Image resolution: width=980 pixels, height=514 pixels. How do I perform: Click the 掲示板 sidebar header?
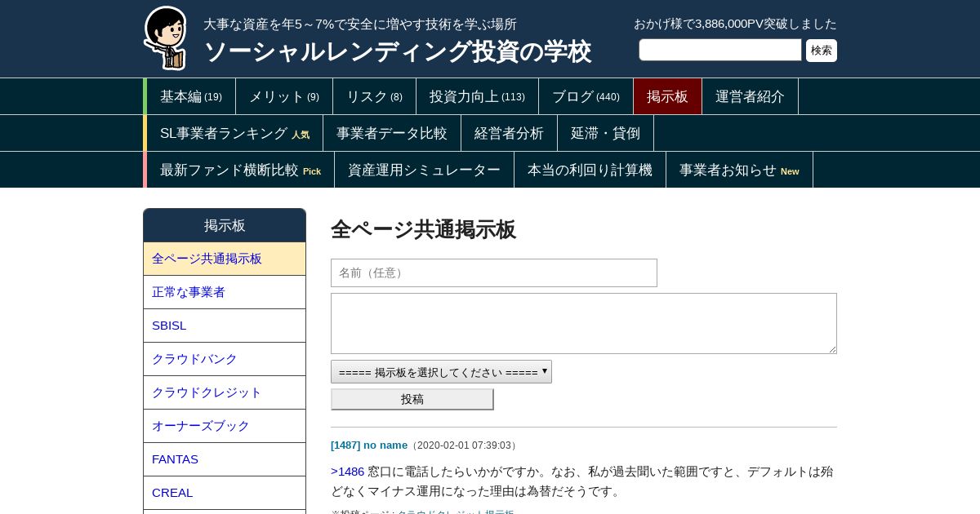pos(225,225)
